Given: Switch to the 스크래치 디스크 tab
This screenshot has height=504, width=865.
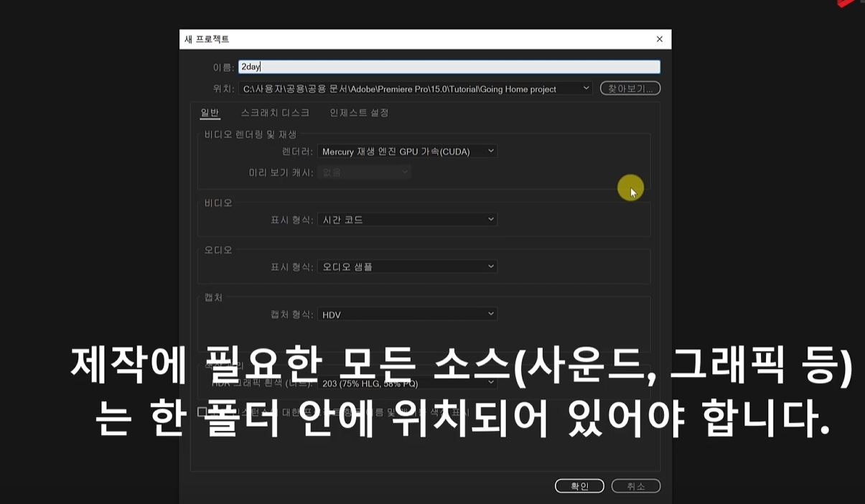Looking at the screenshot, I should [x=276, y=113].
